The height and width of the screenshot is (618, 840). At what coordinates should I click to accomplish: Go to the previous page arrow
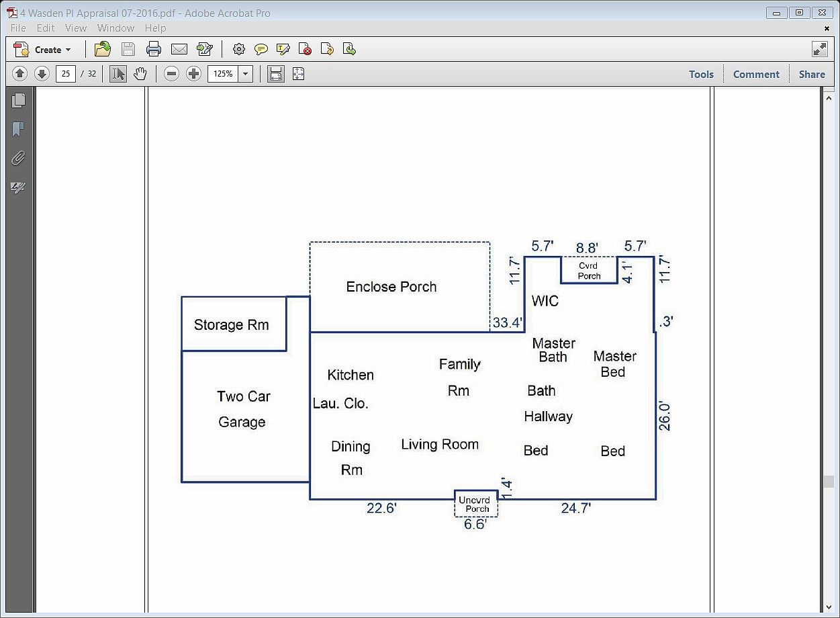[x=20, y=74]
